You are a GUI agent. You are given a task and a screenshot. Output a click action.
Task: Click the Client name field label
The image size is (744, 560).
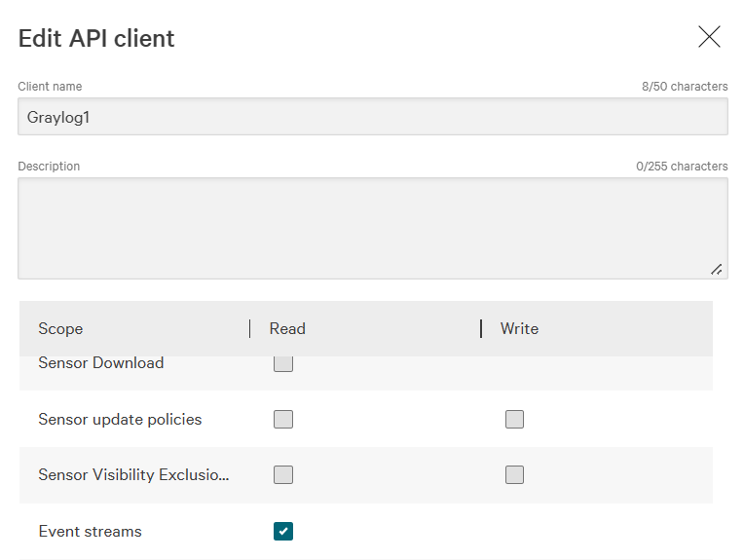(50, 87)
